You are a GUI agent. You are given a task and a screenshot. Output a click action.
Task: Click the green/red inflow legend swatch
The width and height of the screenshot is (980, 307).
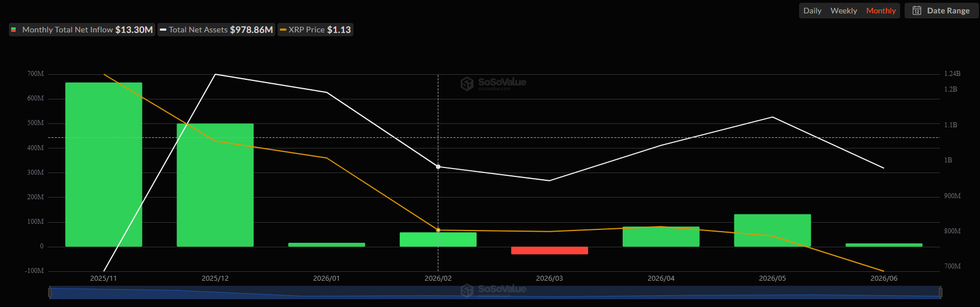point(13,30)
